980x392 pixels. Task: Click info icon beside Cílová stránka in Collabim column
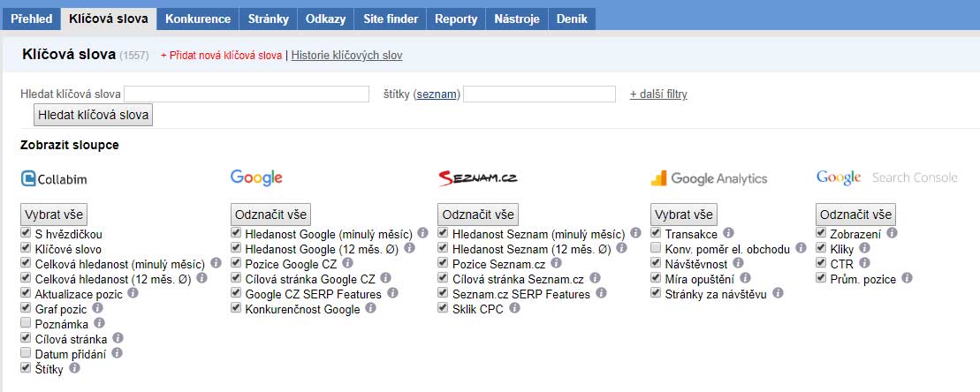pyautogui.click(x=118, y=338)
